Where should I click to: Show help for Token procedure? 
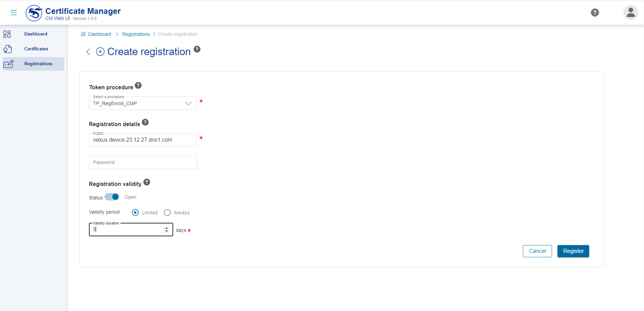tap(138, 86)
